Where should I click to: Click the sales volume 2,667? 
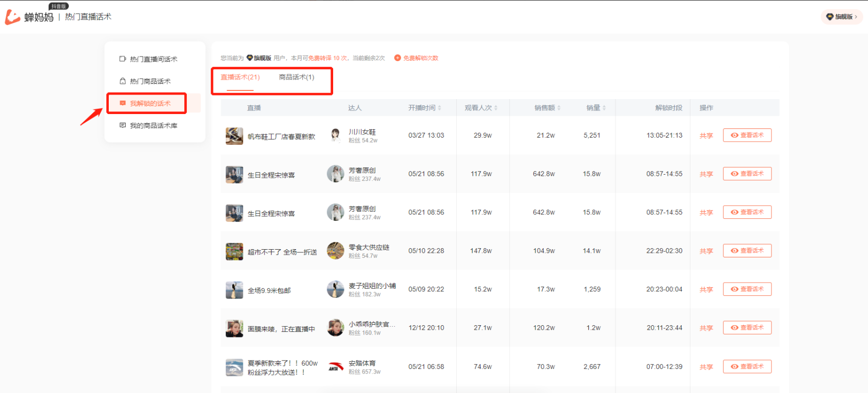point(592,367)
